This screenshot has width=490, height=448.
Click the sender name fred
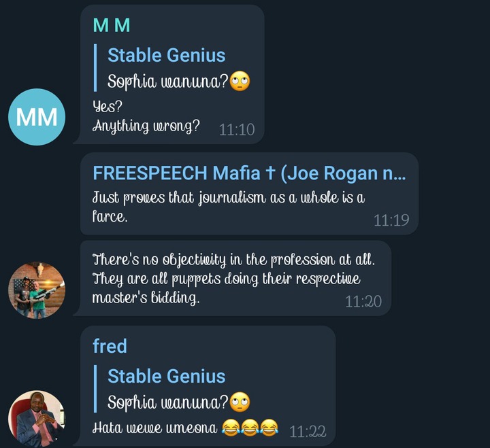pos(110,346)
